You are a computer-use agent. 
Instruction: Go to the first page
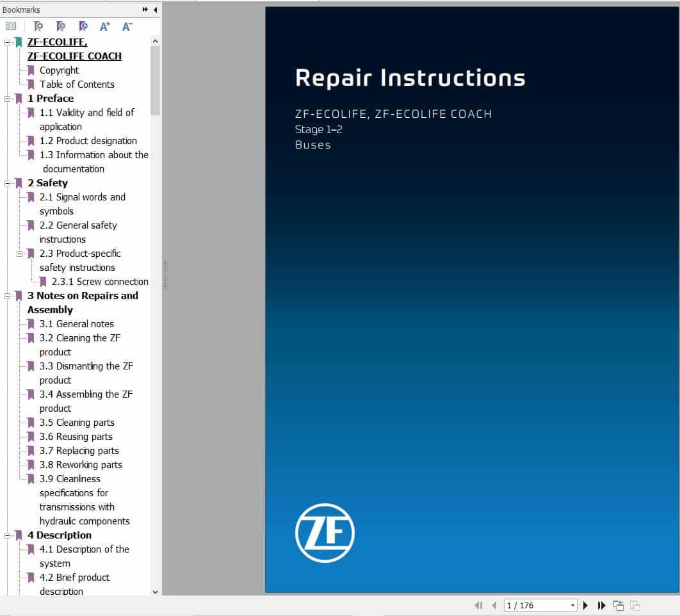(x=479, y=605)
